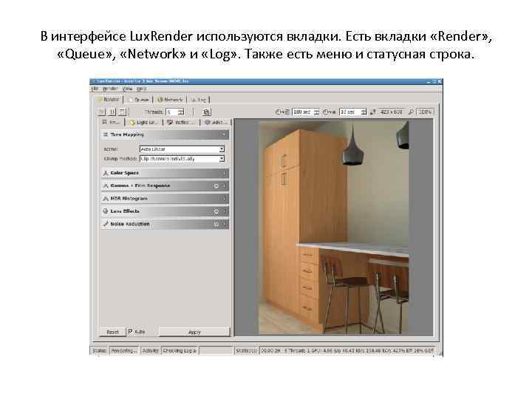Expand the Noise Reduction panel
This screenshot has width=532, height=399.
(165, 224)
